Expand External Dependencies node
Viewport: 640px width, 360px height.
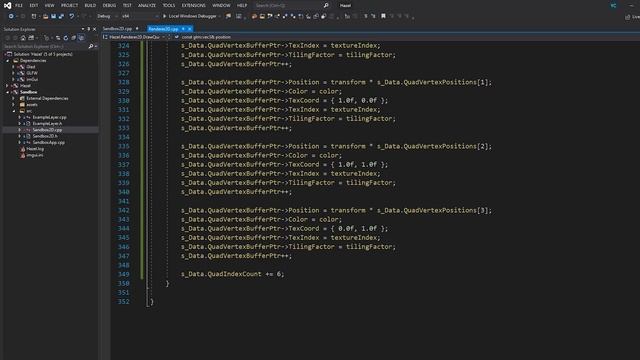point(13,98)
